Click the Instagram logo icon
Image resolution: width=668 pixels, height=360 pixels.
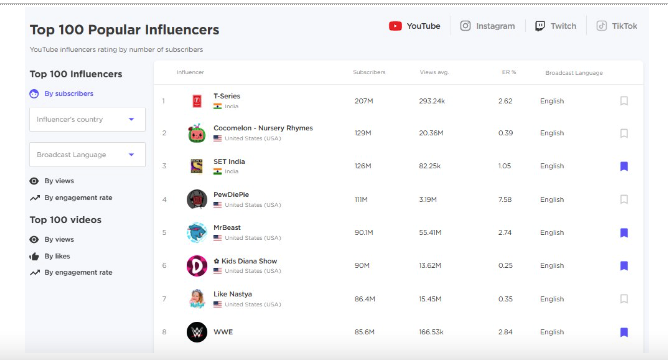(465, 26)
